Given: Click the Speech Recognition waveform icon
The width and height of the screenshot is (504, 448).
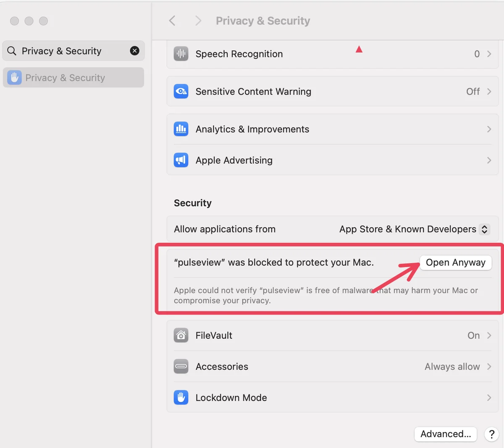Looking at the screenshot, I should pos(181,54).
